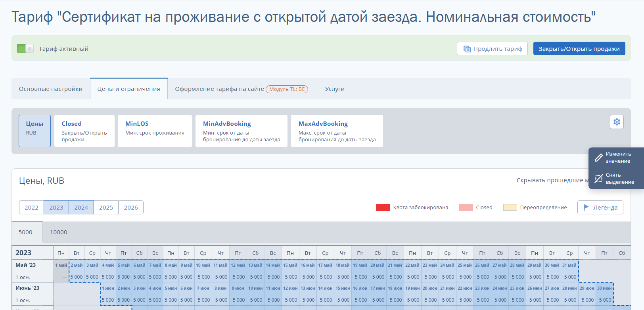Open the "Легенда" button
This screenshot has height=310, width=644.
point(600,207)
